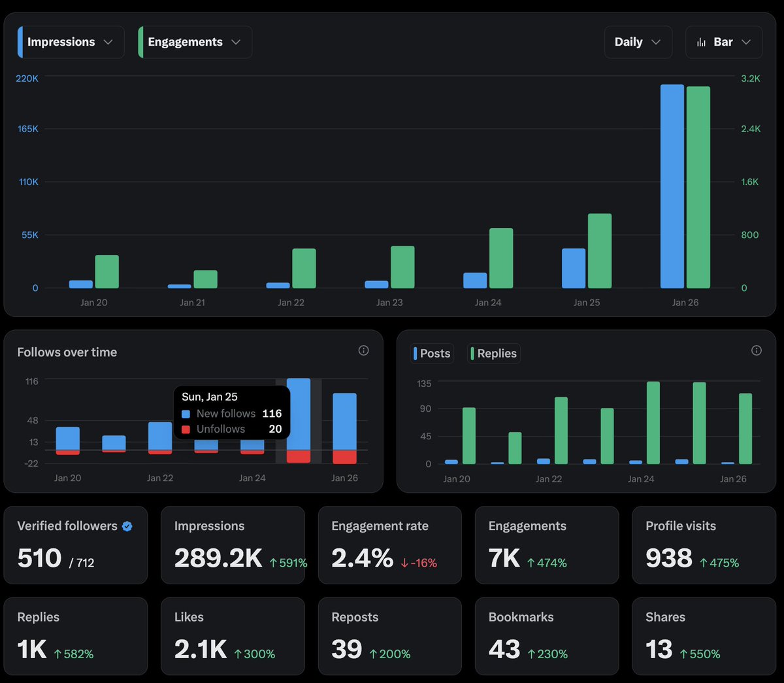Select the Jan 23 engagements green bar

(402, 267)
